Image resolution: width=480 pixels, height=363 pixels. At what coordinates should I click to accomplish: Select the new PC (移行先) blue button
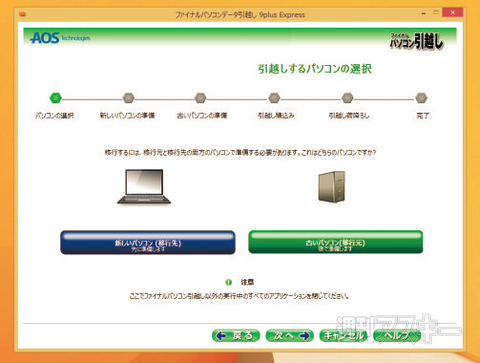pyautogui.click(x=148, y=242)
